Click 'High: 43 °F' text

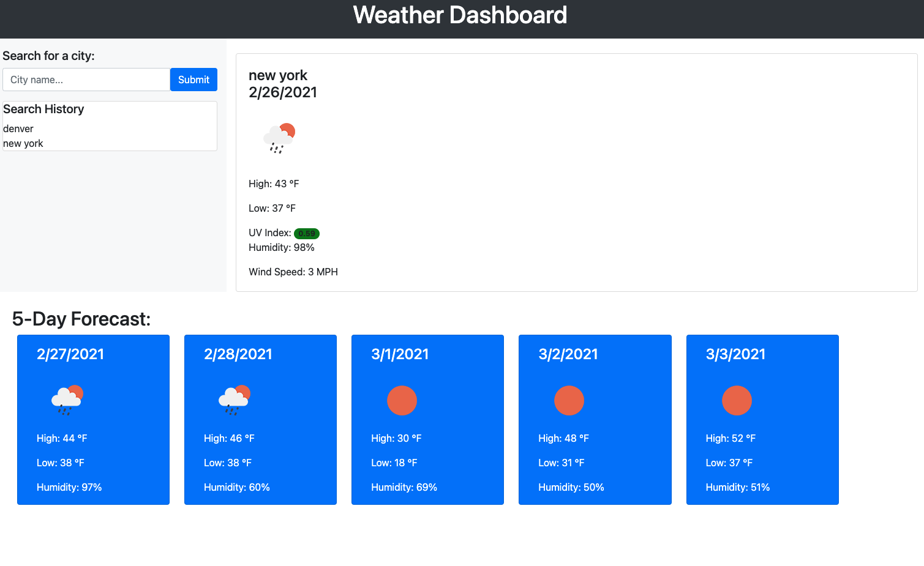point(274,184)
